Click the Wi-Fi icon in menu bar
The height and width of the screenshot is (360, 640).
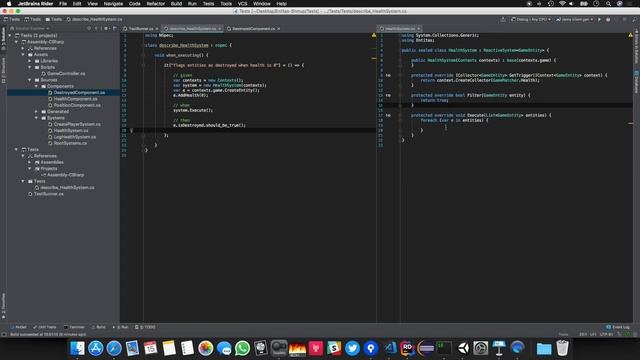562,4
